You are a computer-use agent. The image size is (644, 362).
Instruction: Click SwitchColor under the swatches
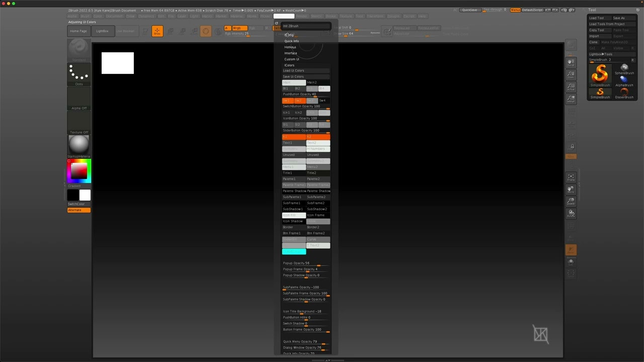point(79,204)
